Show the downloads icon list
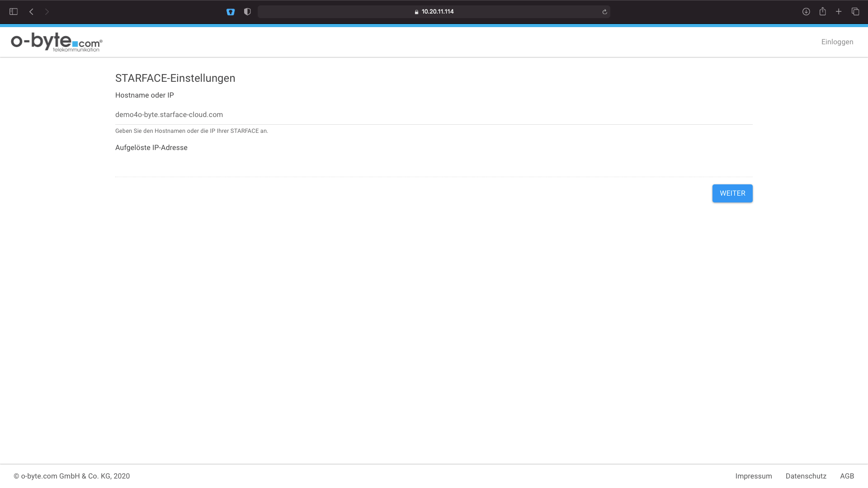Image resolution: width=868 pixels, height=488 pixels. tap(806, 12)
